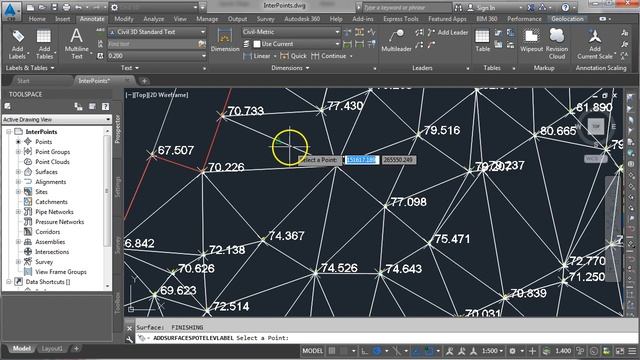Open the Prospector vertical tab
Image resolution: width=640 pixels, height=360 pixels.
coord(118,129)
